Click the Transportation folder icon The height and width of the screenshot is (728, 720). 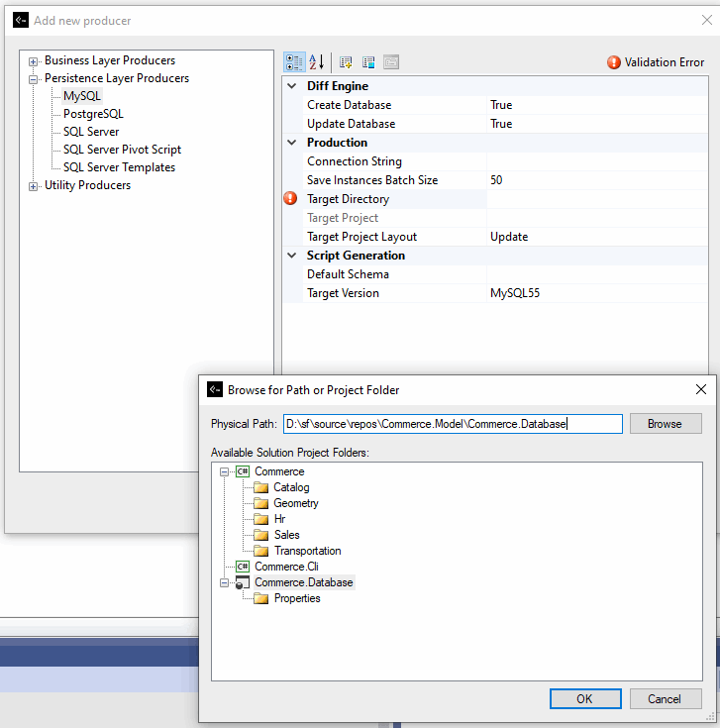click(x=260, y=551)
